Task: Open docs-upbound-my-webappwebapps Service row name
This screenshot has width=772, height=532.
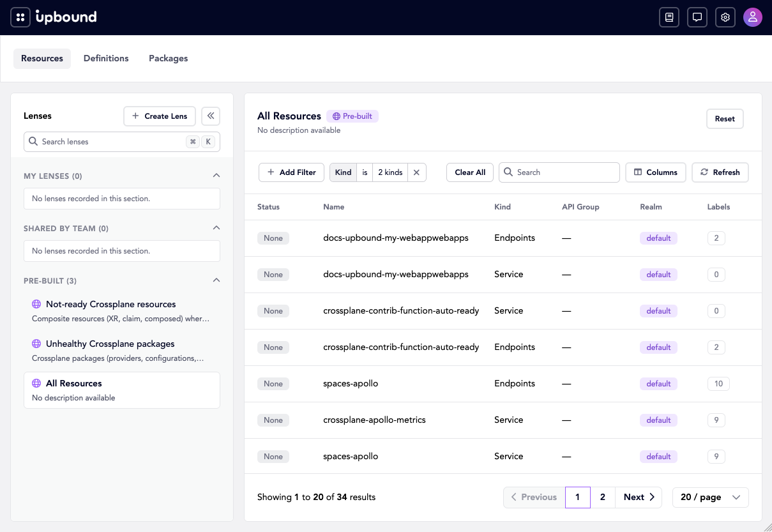Action: (396, 274)
